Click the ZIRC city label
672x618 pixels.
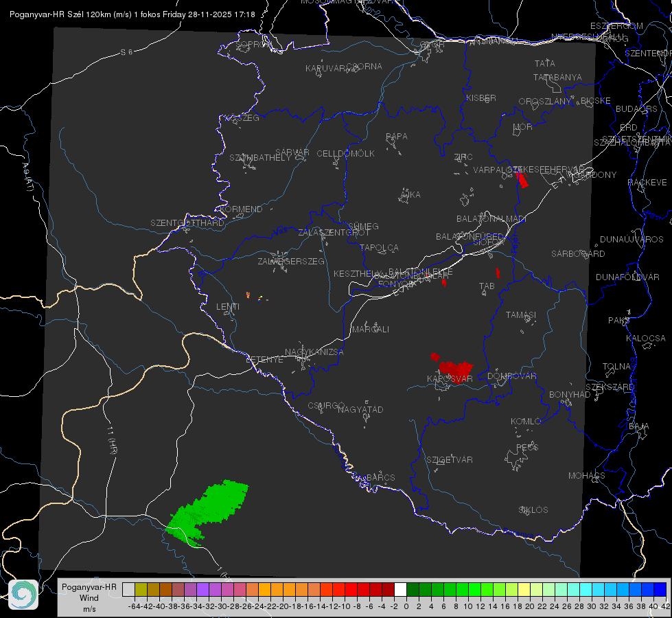pyautogui.click(x=463, y=157)
